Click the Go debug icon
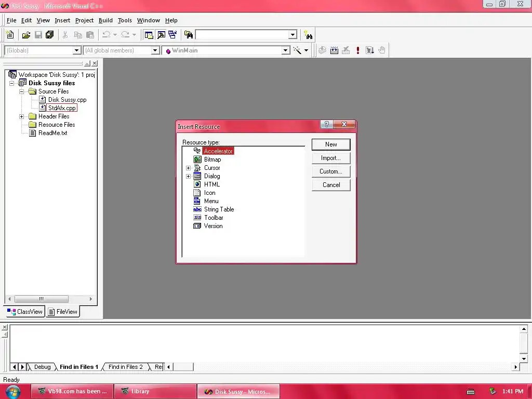 (x=369, y=50)
